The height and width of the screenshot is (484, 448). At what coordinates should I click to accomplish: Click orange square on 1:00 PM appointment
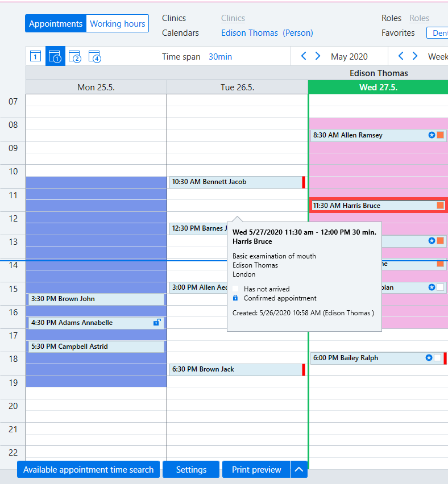point(440,241)
